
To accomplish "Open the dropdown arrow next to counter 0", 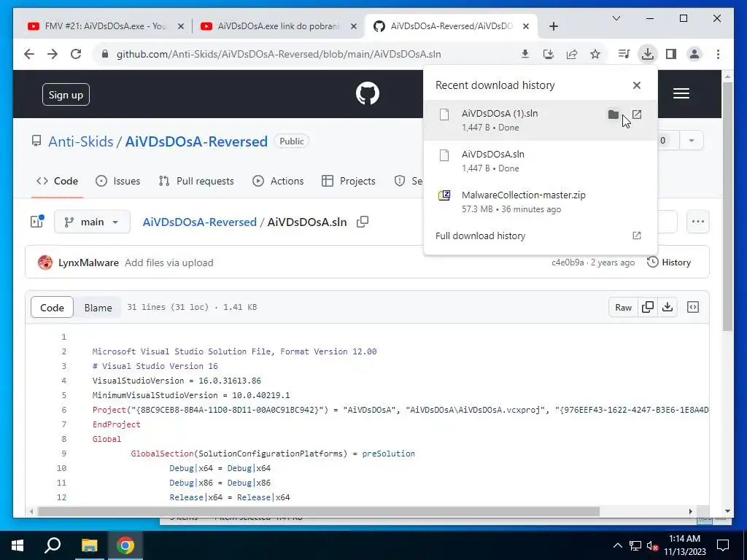I will 692,141.
